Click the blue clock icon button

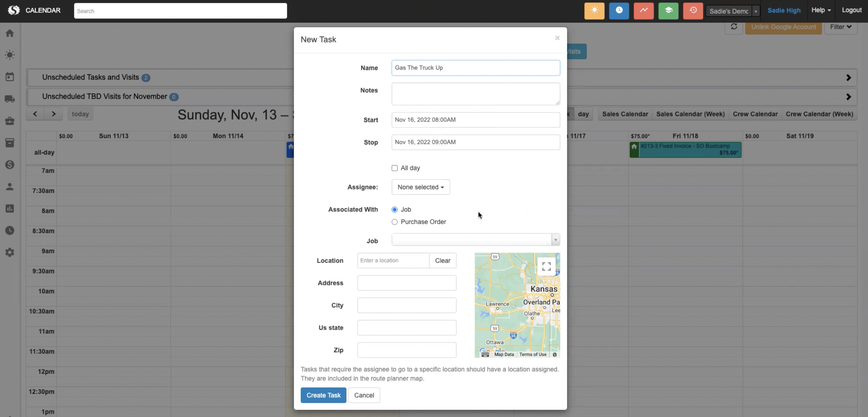point(619,10)
